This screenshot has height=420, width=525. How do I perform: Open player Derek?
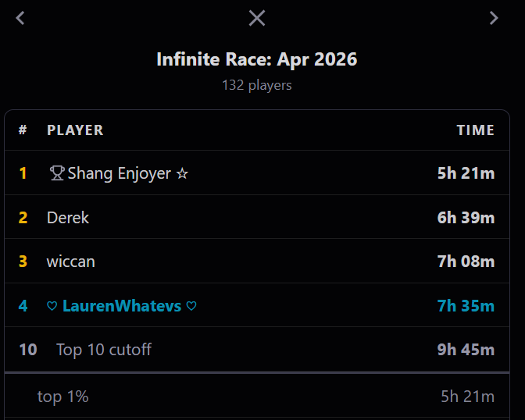pyautogui.click(x=68, y=218)
